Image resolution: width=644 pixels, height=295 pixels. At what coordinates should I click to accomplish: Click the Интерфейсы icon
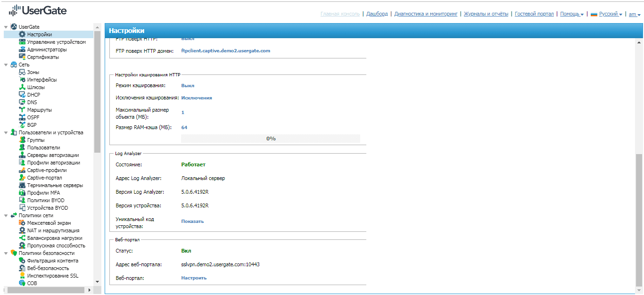pyautogui.click(x=22, y=80)
